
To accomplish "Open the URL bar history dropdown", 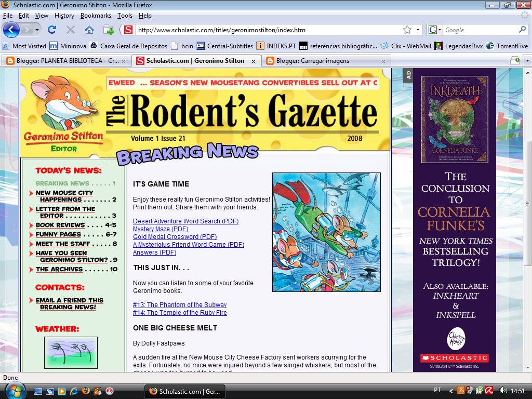I will [x=418, y=30].
